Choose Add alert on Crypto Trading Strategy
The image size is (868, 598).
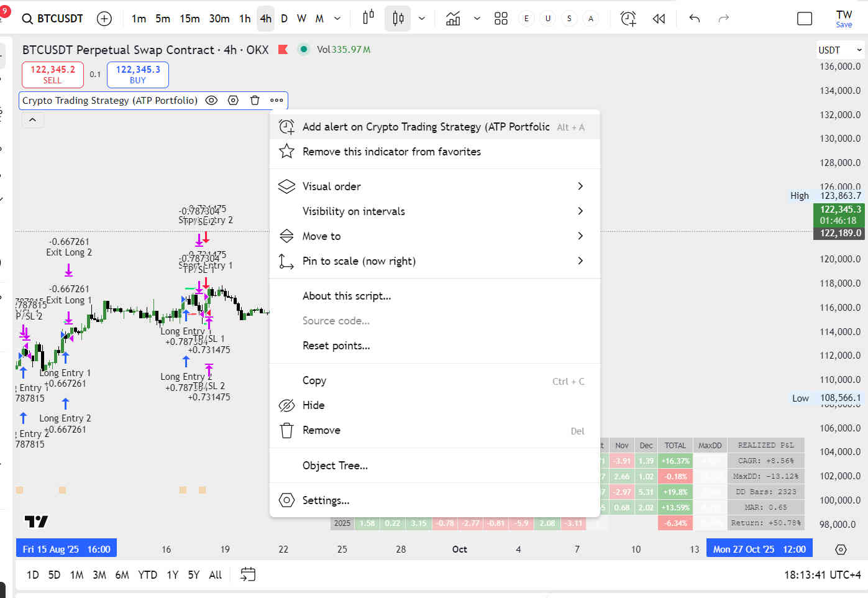[x=435, y=127]
